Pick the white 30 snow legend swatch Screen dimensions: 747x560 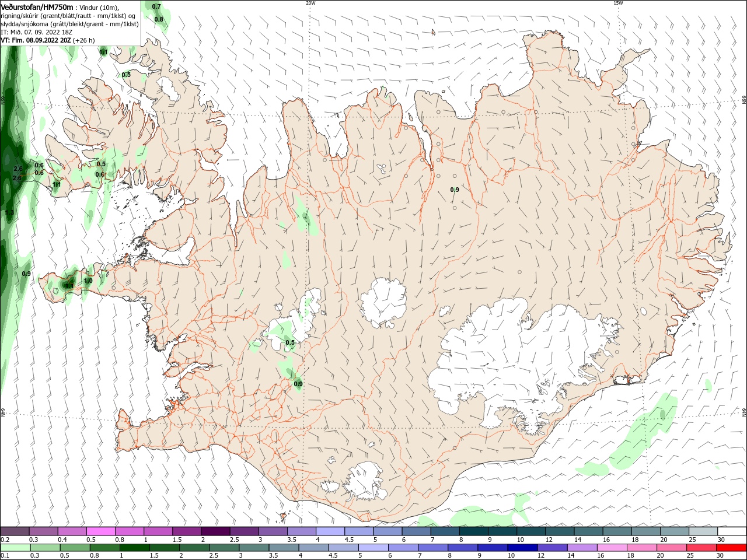coord(732,531)
